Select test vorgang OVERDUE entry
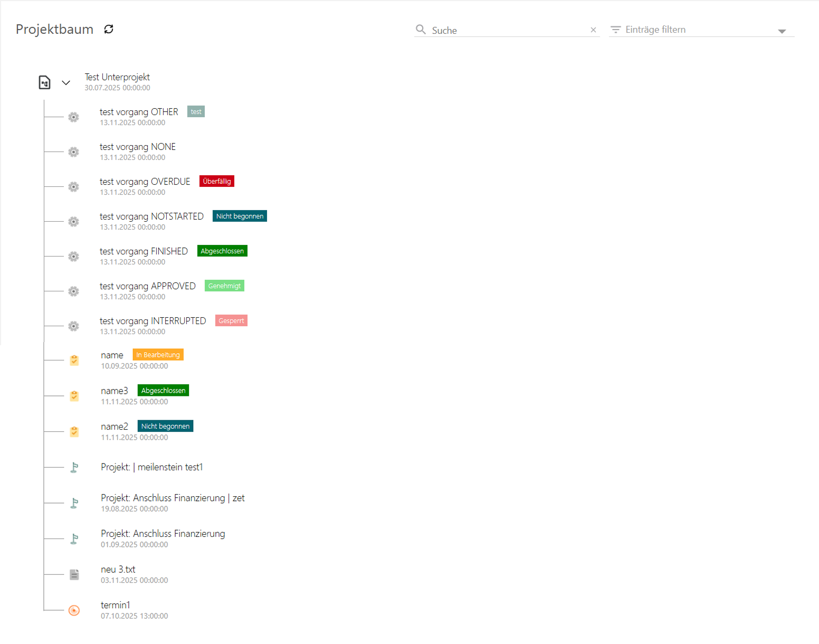 (145, 182)
